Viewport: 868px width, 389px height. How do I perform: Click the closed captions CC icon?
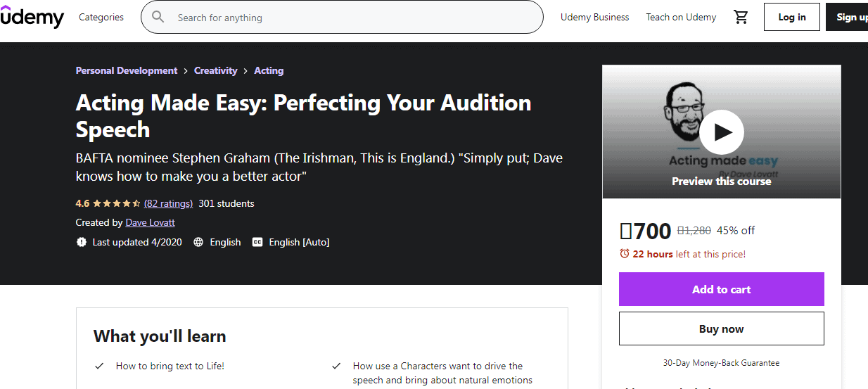[257, 242]
